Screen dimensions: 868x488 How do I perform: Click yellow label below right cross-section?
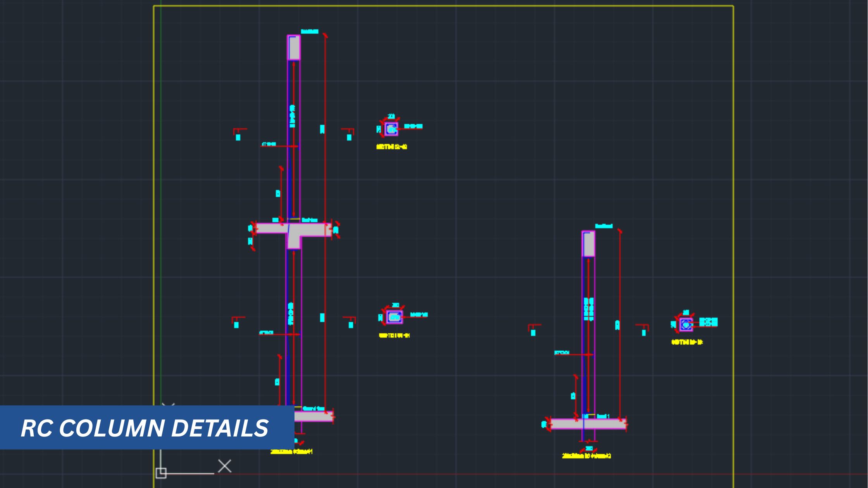click(x=687, y=342)
